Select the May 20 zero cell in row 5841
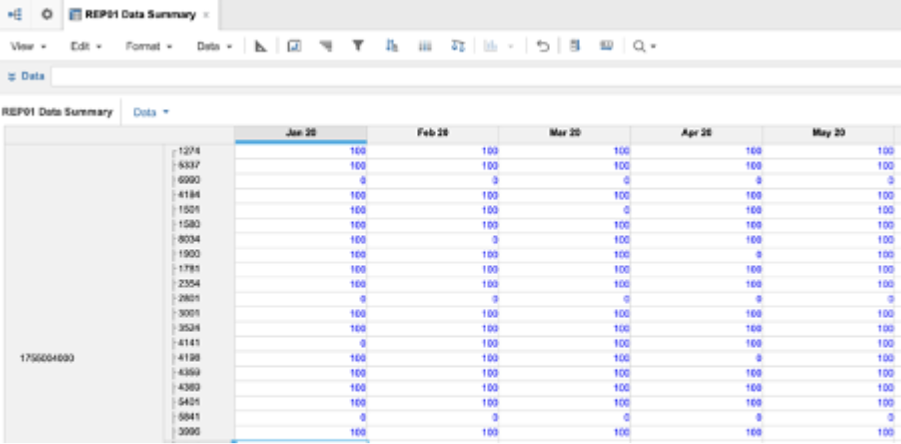This screenshot has height=444, width=901. [x=828, y=417]
